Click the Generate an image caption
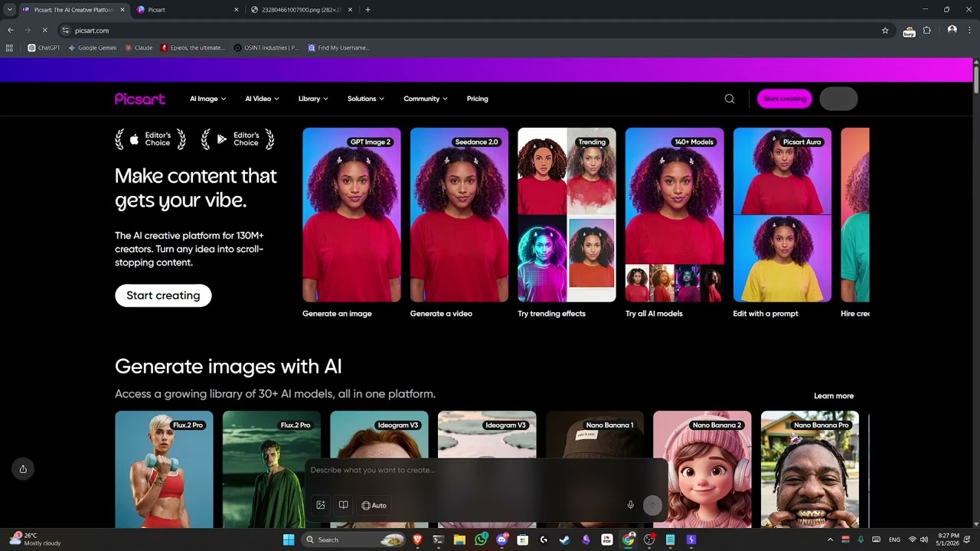Image resolution: width=980 pixels, height=551 pixels. [x=337, y=314]
